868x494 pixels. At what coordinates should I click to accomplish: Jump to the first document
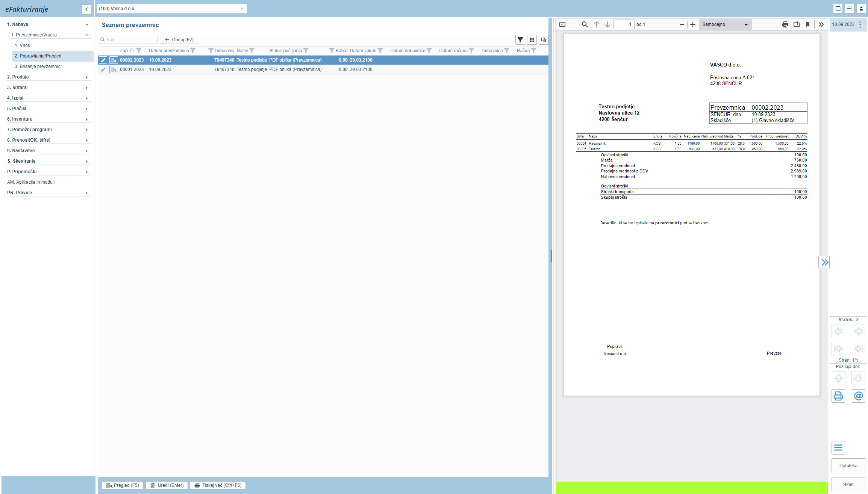(838, 349)
